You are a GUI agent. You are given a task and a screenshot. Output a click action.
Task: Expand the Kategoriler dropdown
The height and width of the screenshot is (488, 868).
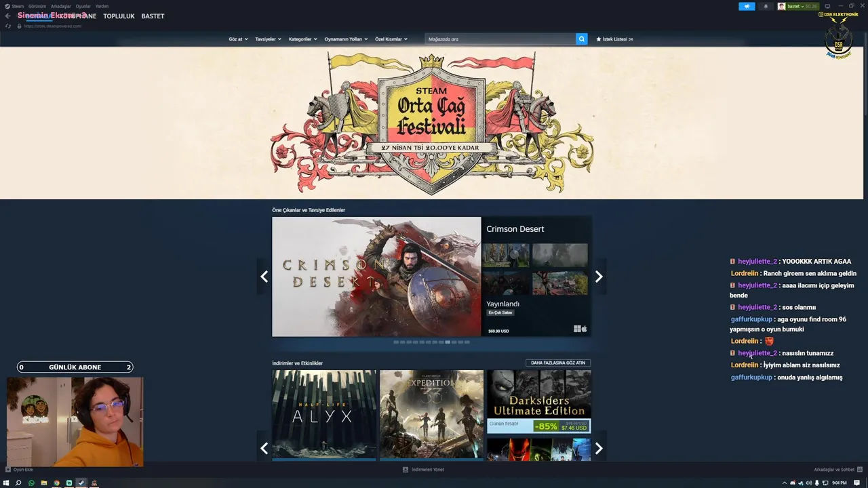302,39
